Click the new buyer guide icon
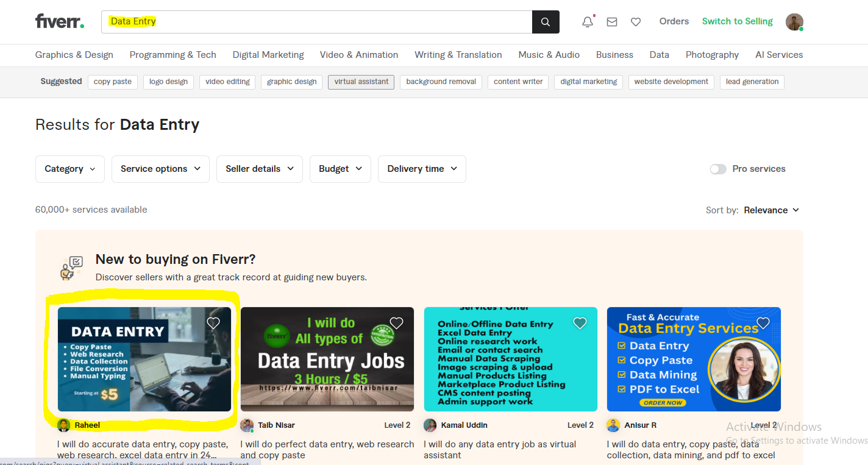 71,268
